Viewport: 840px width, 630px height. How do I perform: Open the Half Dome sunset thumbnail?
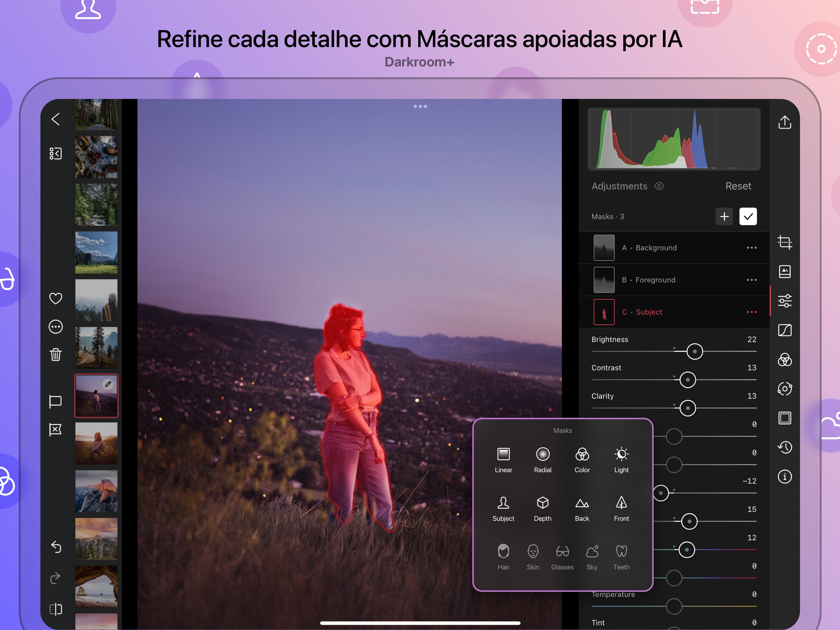click(96, 491)
